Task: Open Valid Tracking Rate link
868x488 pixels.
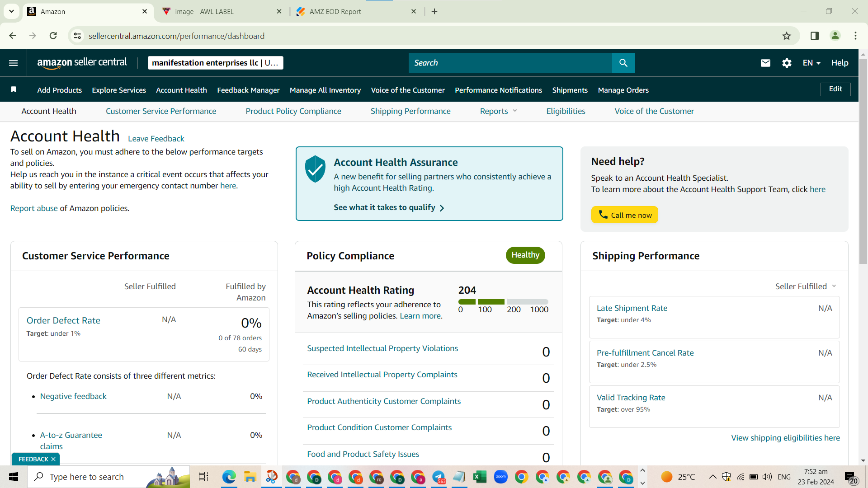Action: pos(631,398)
